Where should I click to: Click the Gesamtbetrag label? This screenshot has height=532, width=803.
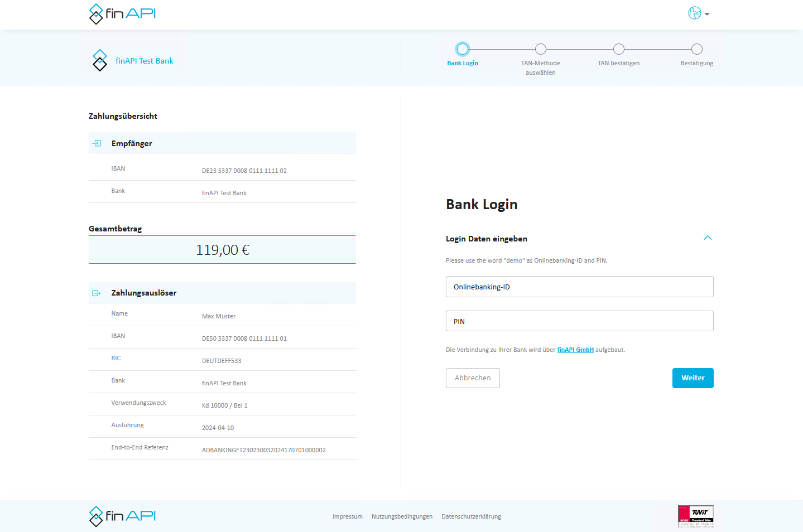click(116, 229)
